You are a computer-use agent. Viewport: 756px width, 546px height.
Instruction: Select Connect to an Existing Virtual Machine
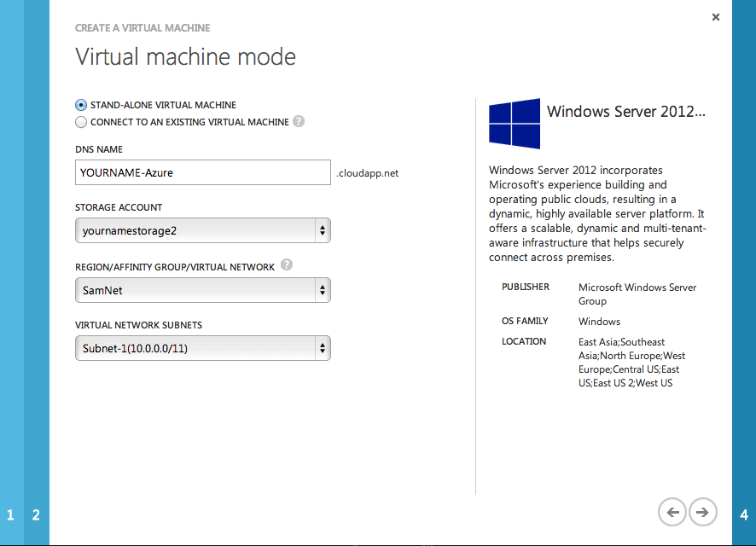(x=81, y=122)
